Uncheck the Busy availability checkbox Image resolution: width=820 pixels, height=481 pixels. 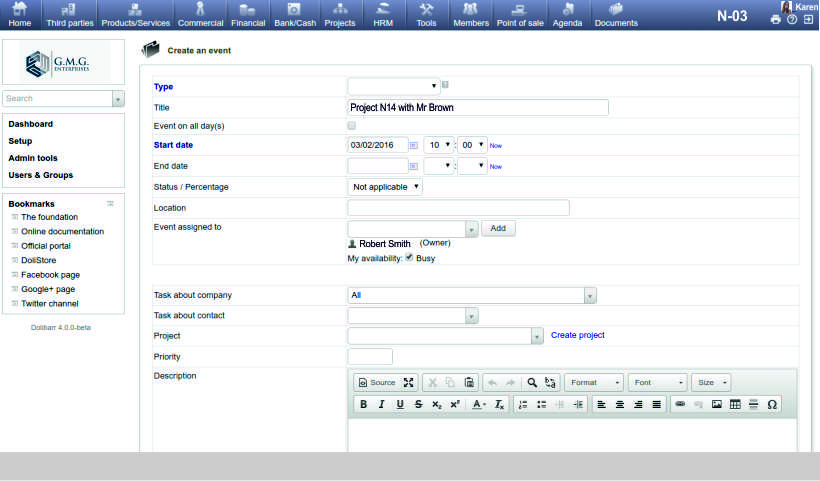409,257
